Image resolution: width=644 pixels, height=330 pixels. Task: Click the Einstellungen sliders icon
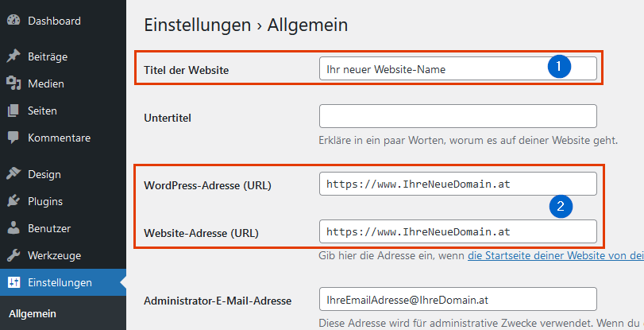[x=13, y=282]
